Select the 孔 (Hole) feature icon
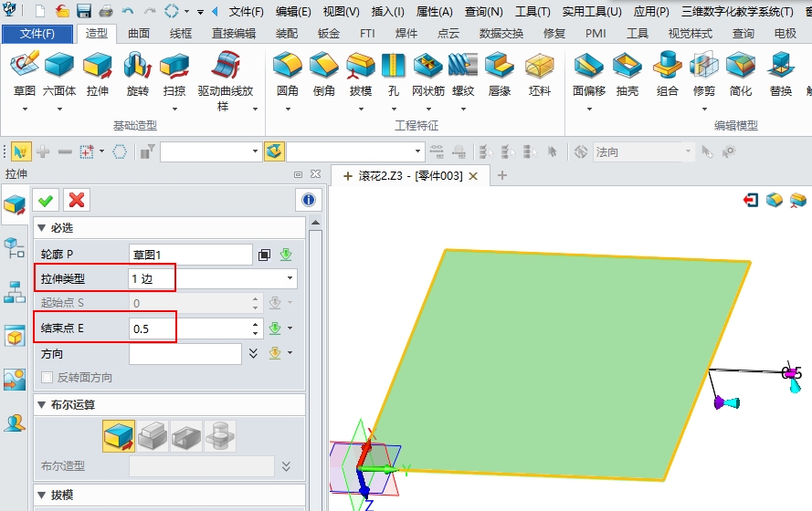Image resolution: width=812 pixels, height=511 pixels. click(393, 68)
